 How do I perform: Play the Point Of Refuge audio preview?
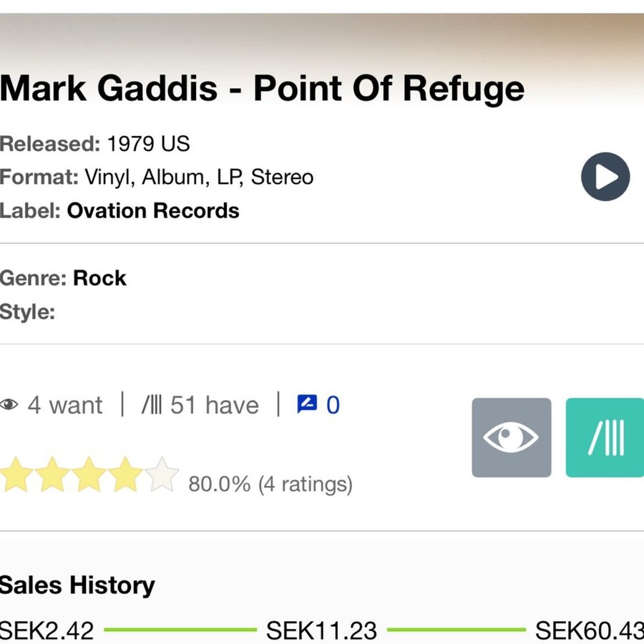605,177
